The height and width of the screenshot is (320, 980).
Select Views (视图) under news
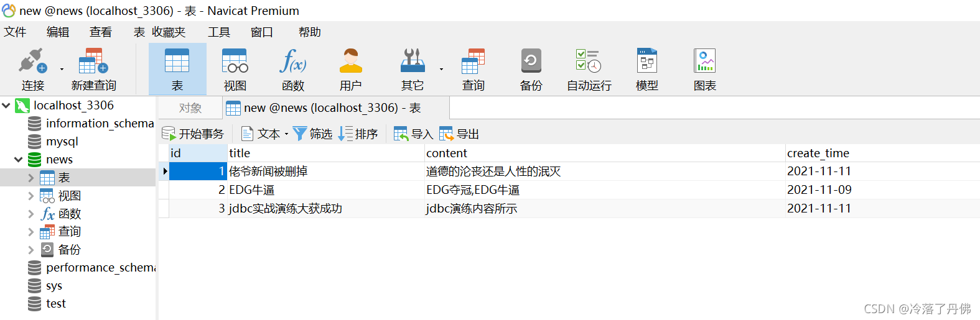[70, 196]
